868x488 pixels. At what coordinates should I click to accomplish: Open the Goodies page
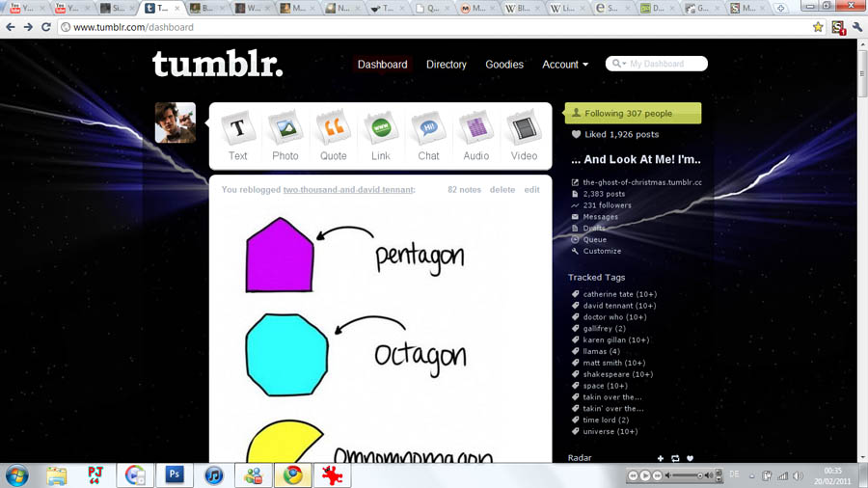click(x=504, y=65)
